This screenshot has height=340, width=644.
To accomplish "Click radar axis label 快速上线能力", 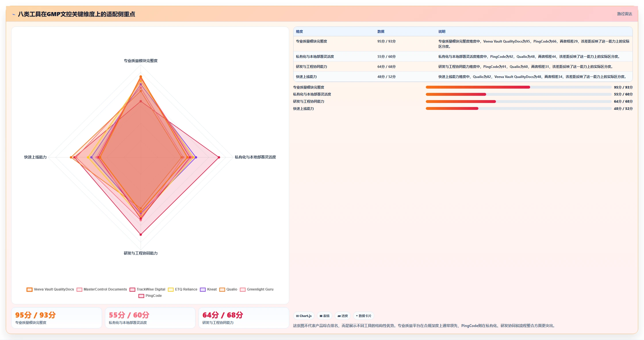I will pyautogui.click(x=35, y=157).
